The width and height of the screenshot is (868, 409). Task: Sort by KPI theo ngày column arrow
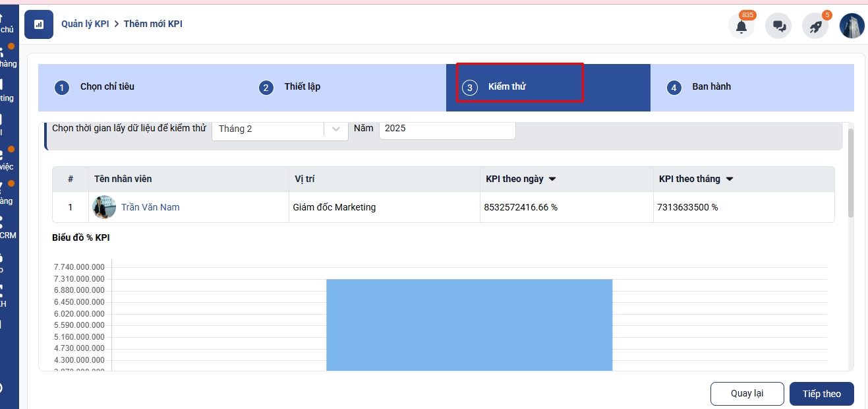[x=552, y=179]
